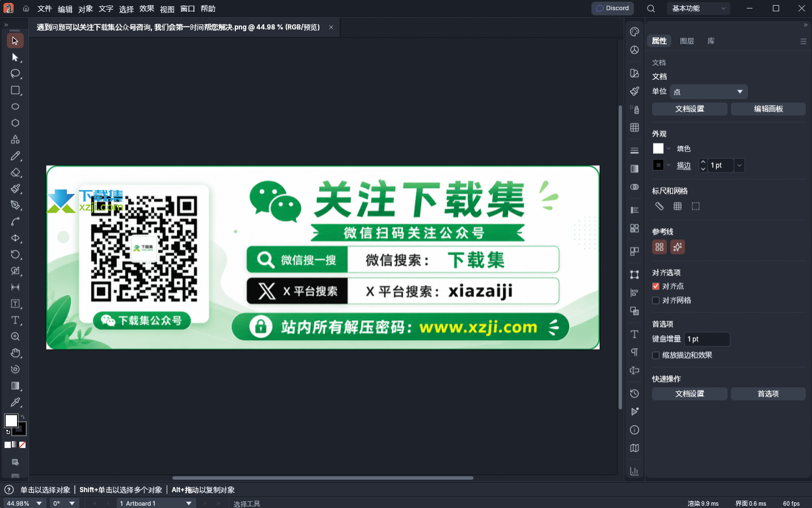Open the color palette panel icon

click(x=635, y=32)
